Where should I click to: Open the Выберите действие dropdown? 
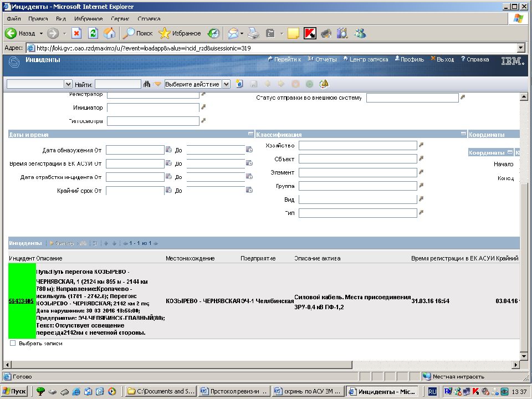pyautogui.click(x=226, y=84)
